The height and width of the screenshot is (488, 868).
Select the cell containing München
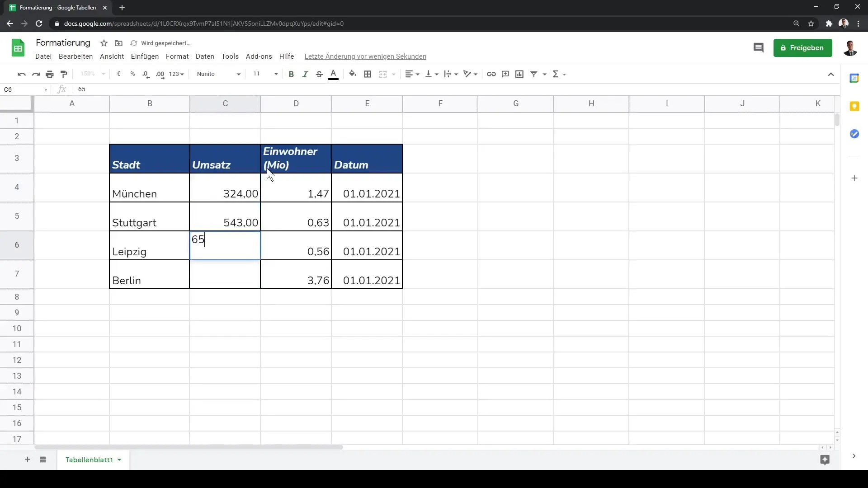[x=149, y=188]
